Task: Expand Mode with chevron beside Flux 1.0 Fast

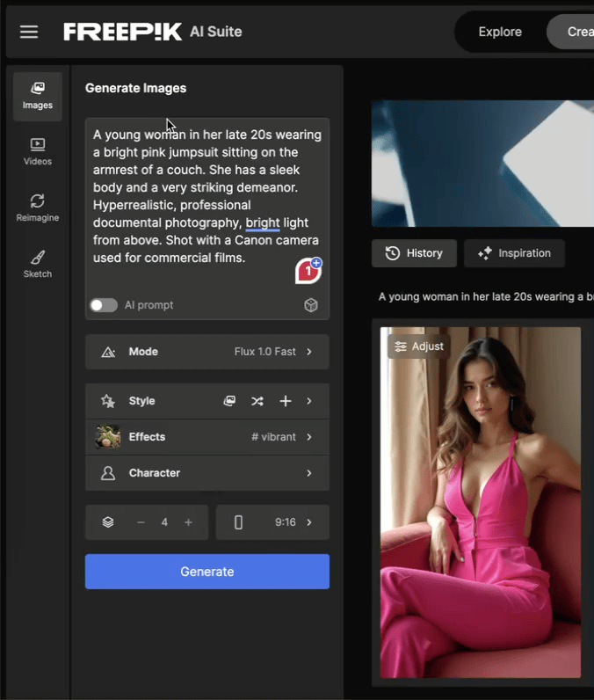Action: pos(309,352)
